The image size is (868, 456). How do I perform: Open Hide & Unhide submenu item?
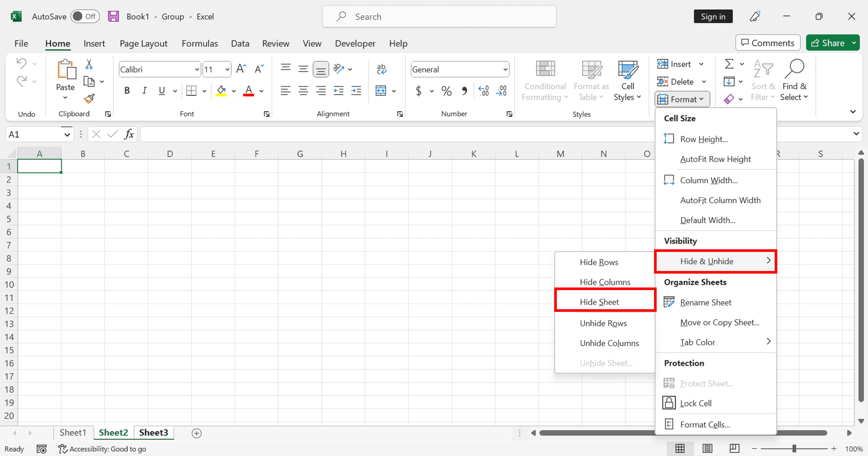tap(716, 261)
